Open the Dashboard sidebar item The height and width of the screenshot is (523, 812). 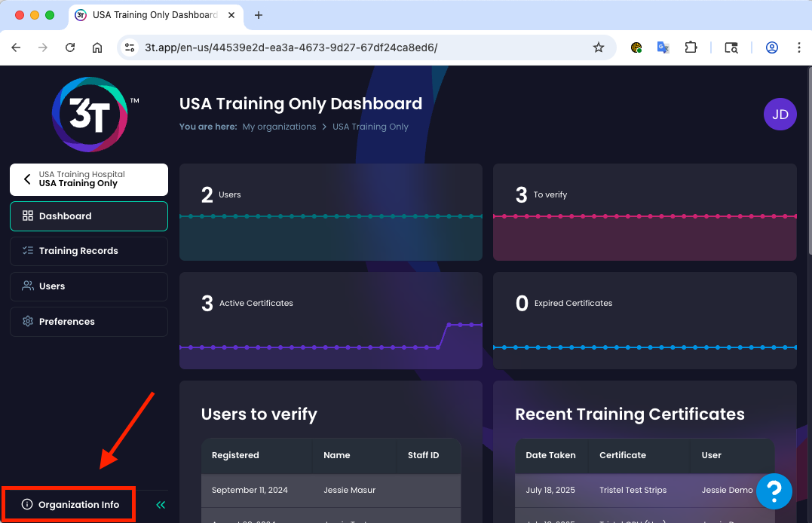88,216
